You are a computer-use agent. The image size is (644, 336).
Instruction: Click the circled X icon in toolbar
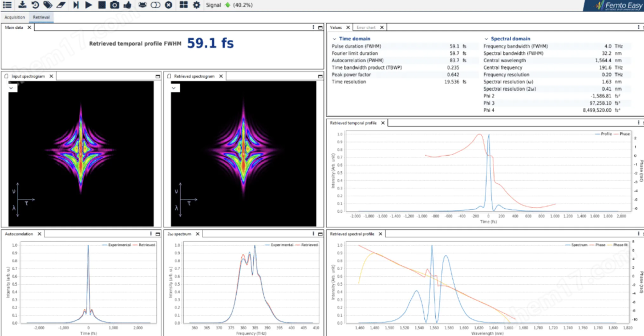click(168, 5)
